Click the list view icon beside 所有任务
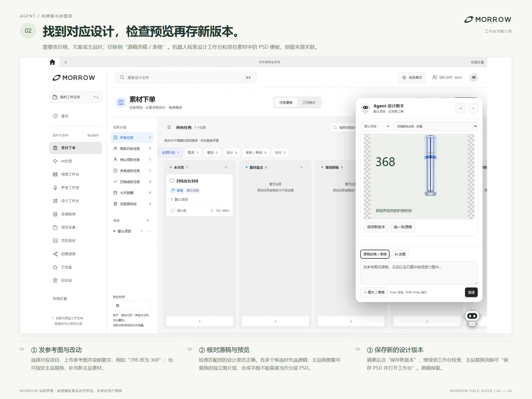The image size is (532, 399). pyautogui.click(x=168, y=127)
